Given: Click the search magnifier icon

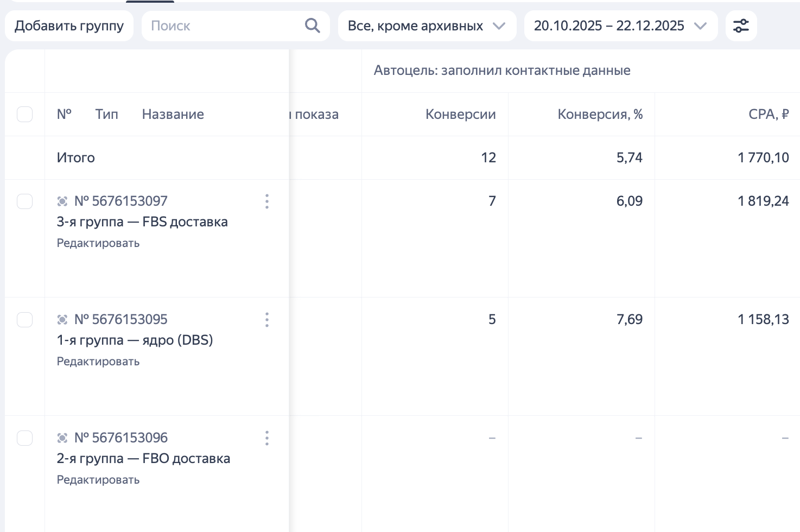Looking at the screenshot, I should click(x=312, y=26).
